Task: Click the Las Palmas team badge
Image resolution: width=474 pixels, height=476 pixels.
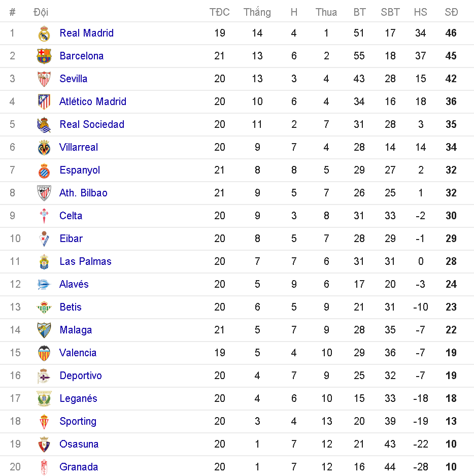Action: [x=44, y=262]
